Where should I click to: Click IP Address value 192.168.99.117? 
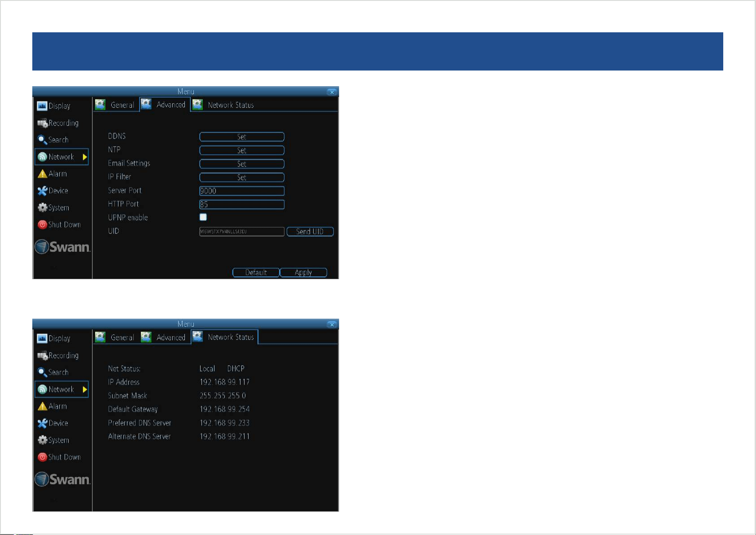point(225,382)
